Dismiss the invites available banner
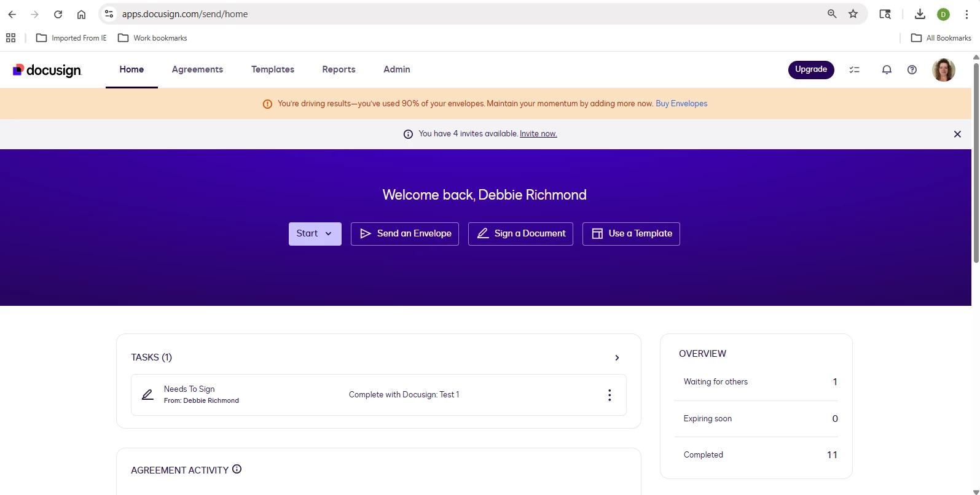The width and height of the screenshot is (980, 495). click(x=957, y=134)
